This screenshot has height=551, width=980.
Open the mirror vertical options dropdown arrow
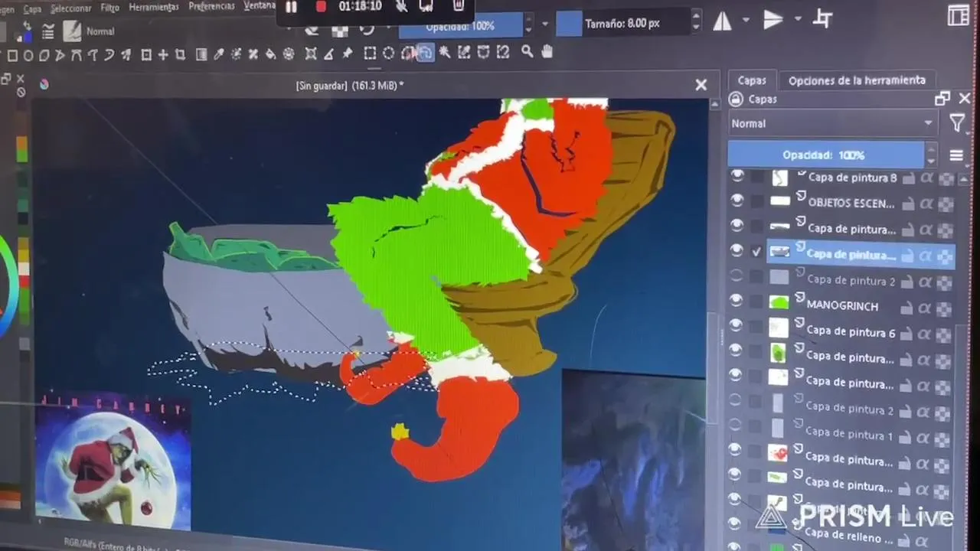[798, 19]
